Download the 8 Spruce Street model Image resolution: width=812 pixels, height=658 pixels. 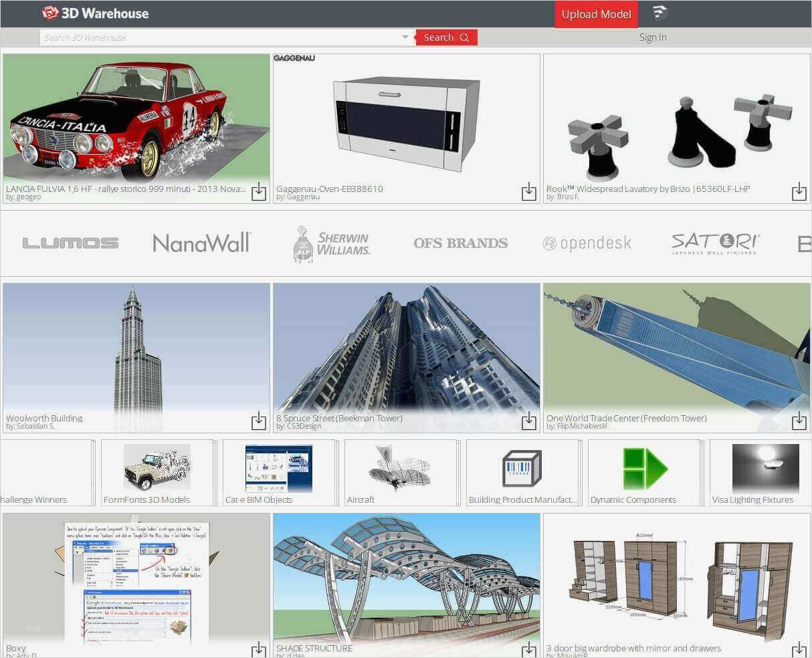click(529, 421)
